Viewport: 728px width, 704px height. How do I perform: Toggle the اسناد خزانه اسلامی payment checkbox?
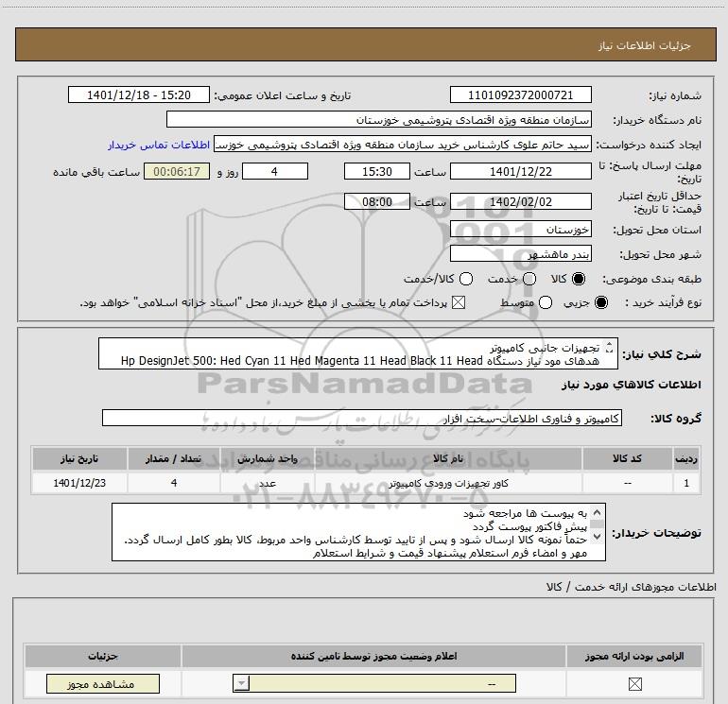(459, 302)
